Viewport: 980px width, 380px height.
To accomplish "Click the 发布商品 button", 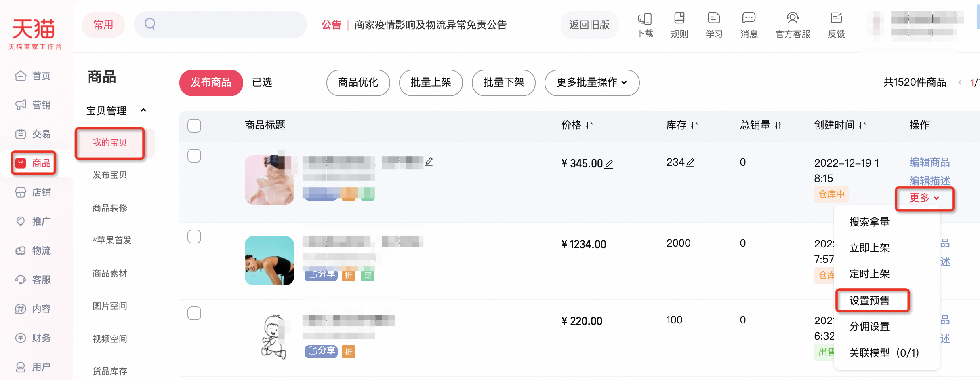I will click(x=211, y=82).
